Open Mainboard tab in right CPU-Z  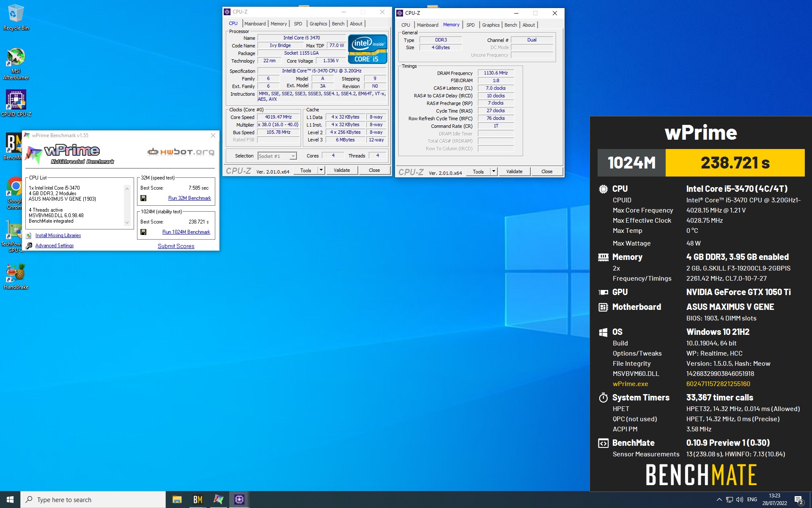tap(428, 25)
